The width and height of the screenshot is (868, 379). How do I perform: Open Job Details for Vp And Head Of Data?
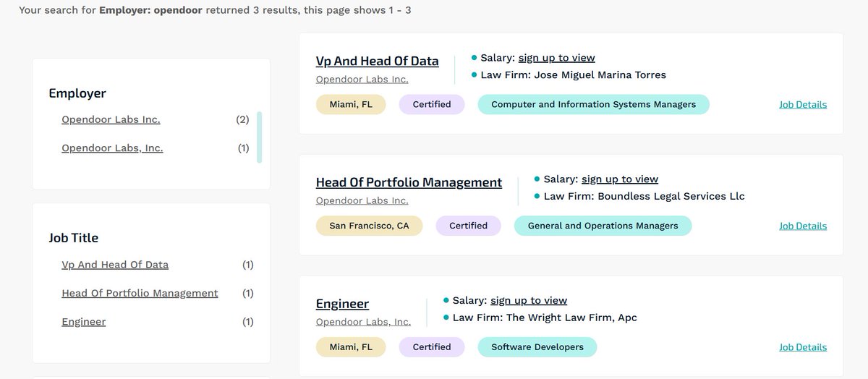803,105
